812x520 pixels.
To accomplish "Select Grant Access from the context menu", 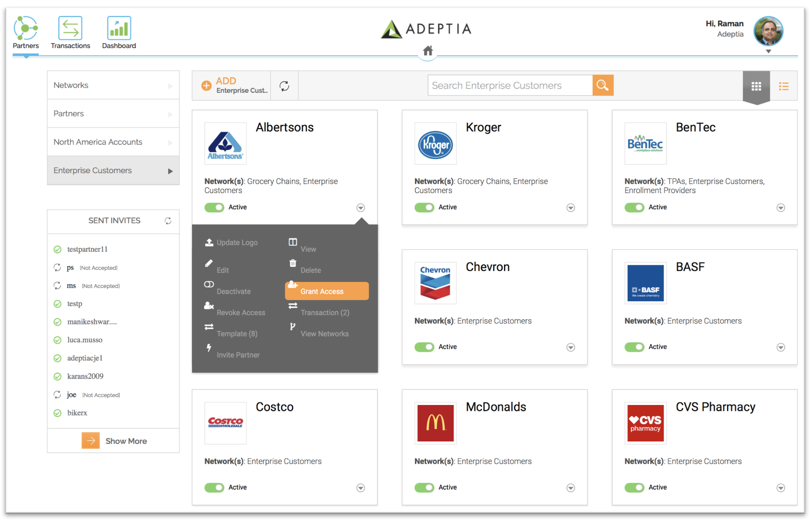I will click(326, 291).
